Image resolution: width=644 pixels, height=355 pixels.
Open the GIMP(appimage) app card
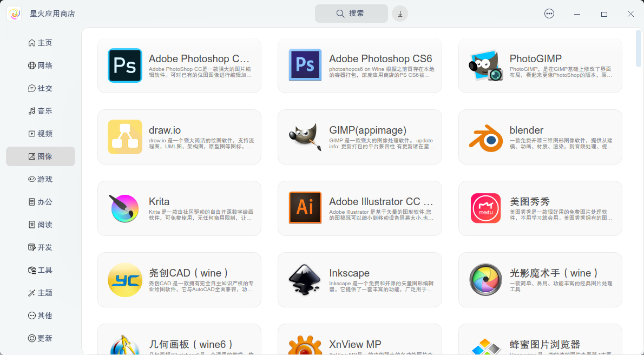tap(359, 136)
